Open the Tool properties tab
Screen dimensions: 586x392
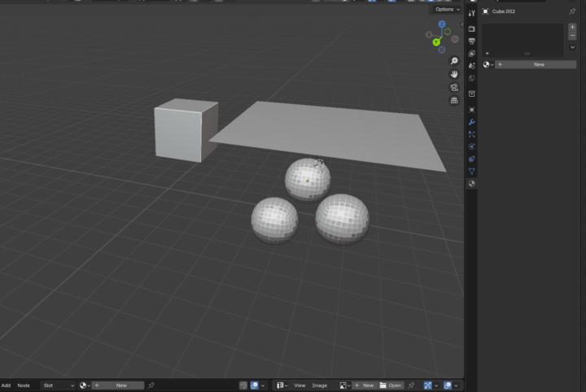click(471, 14)
